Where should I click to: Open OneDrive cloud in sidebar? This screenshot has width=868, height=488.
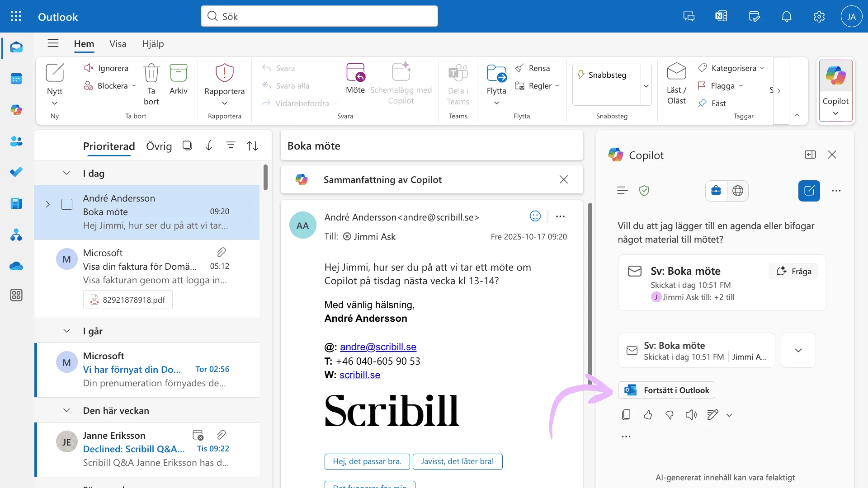[x=16, y=266]
